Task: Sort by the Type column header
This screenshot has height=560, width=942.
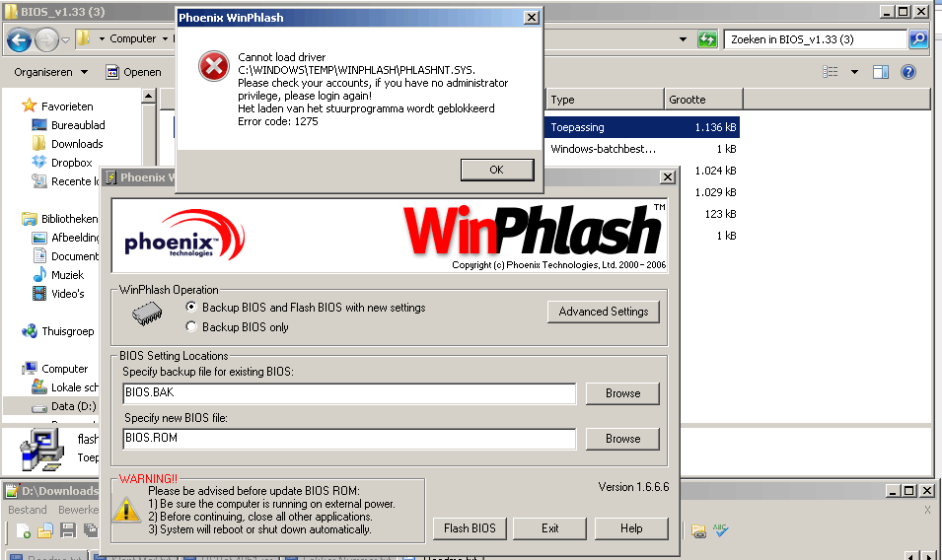Action: 605,100
